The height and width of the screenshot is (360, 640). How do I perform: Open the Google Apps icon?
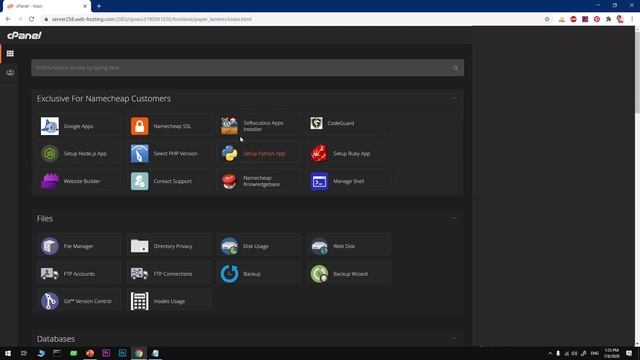50,126
